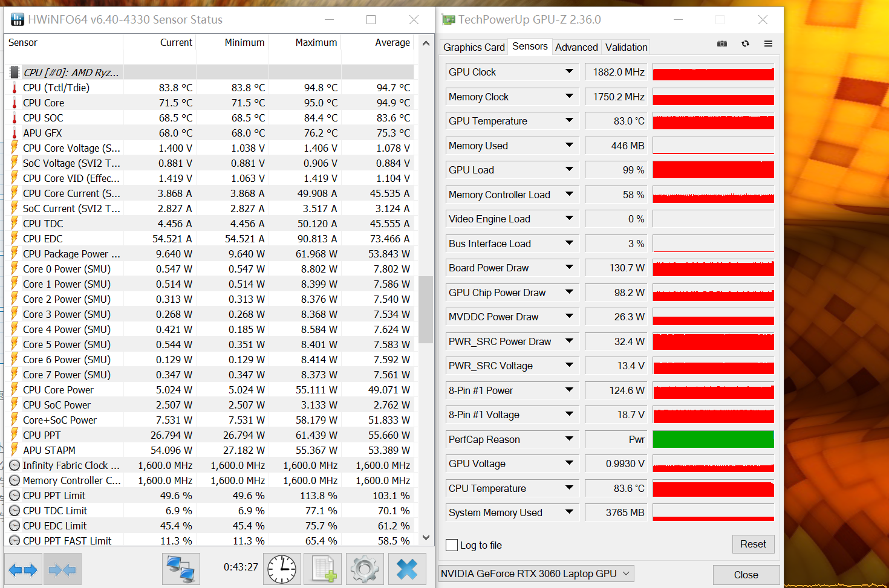The height and width of the screenshot is (588, 889).
Task: Open the PerfCap Reason dropdown
Action: pos(569,439)
